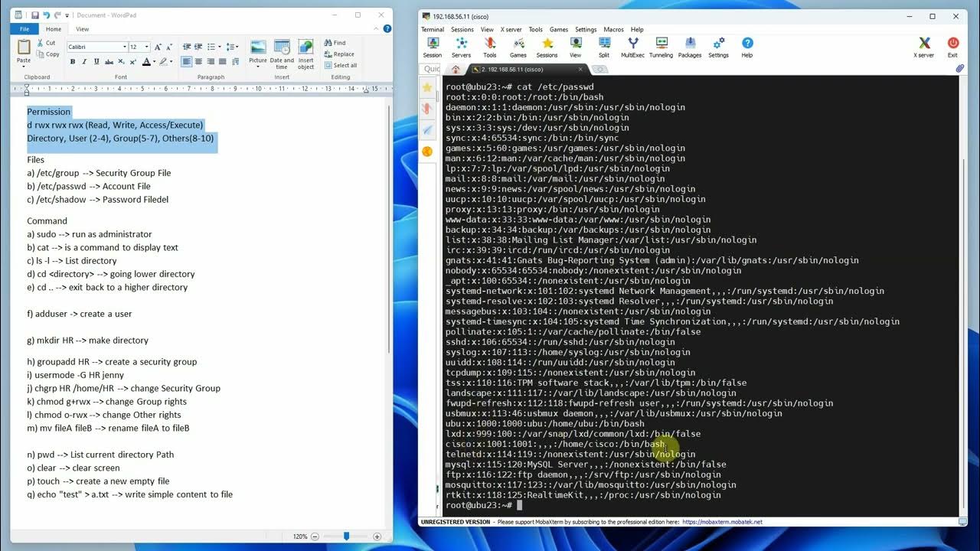Click Replace in the Editing group
This screenshot has height=551, width=980.
[338, 54]
